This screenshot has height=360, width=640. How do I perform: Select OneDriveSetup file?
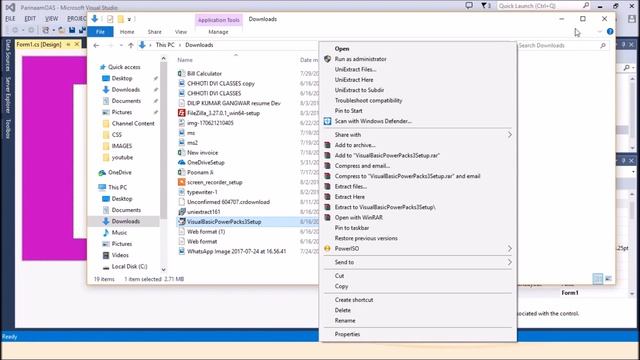[x=206, y=162]
